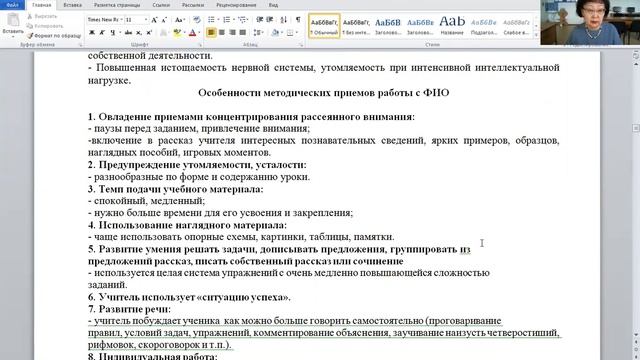
Task: Click the Вставить paste icon
Action: pos(13,20)
